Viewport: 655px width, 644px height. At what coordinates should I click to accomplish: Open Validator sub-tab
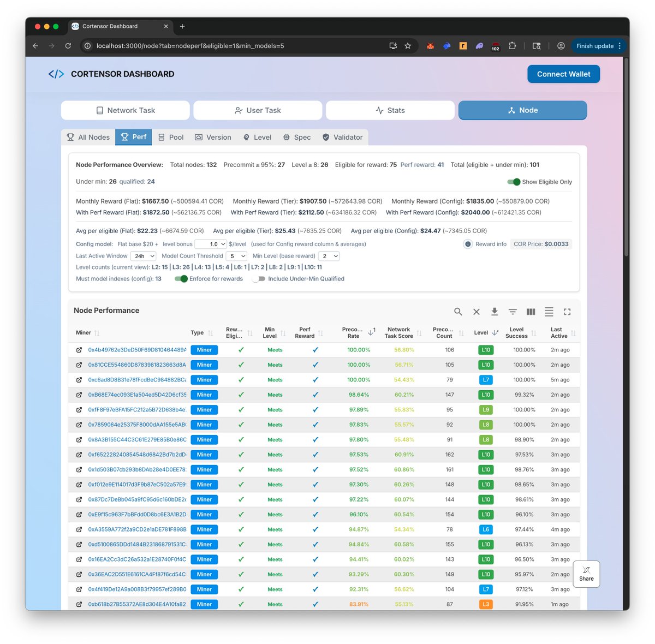tap(342, 137)
